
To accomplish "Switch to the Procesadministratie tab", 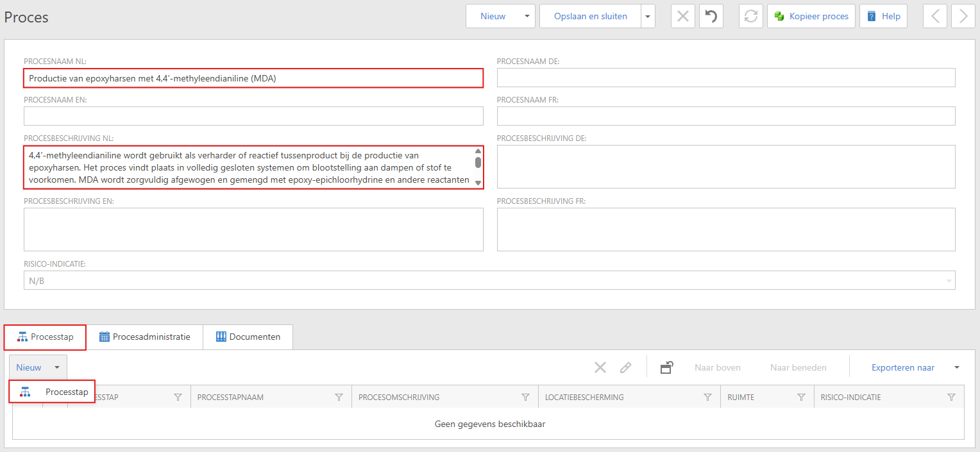I will coord(144,337).
